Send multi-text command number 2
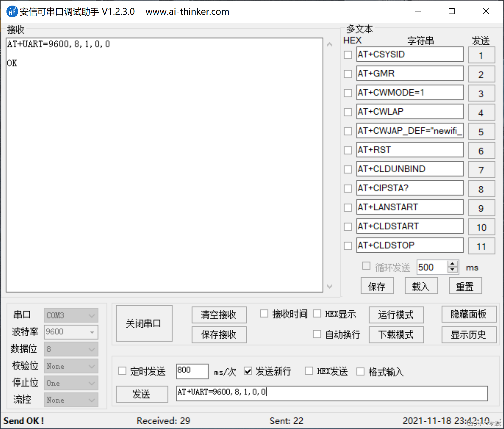This screenshot has width=504, height=429. tap(481, 74)
